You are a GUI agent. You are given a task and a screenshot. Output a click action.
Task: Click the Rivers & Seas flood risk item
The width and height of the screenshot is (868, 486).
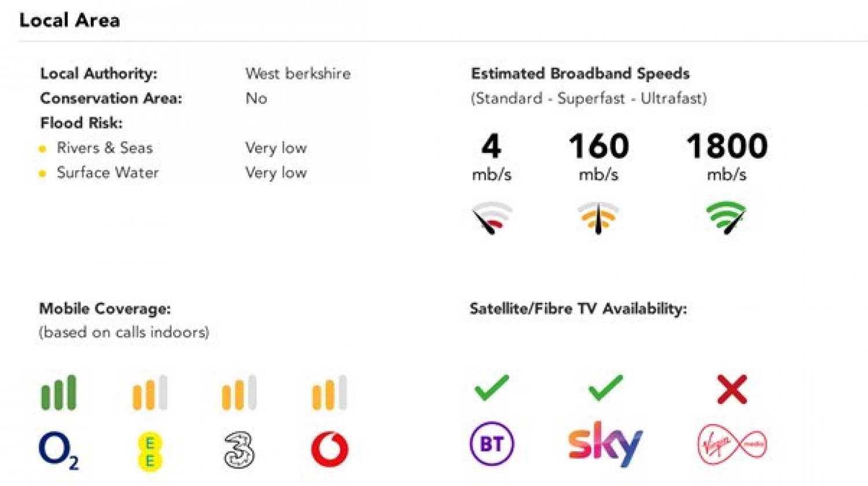pyautogui.click(x=105, y=148)
